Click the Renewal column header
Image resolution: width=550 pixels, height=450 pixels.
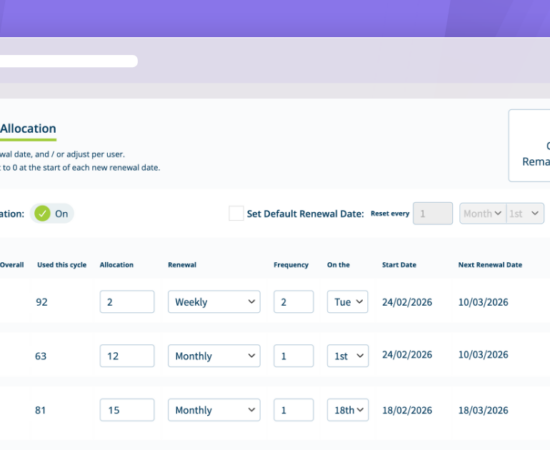point(182,265)
